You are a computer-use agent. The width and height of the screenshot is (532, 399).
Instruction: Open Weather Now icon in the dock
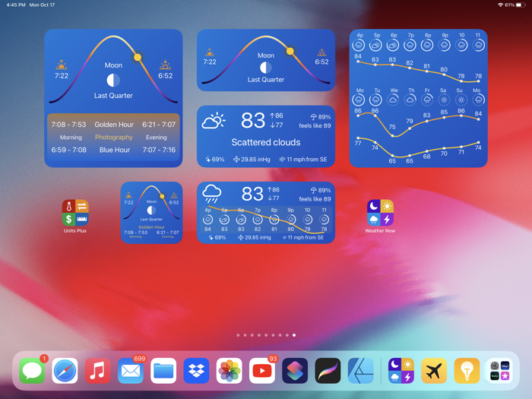point(401,371)
